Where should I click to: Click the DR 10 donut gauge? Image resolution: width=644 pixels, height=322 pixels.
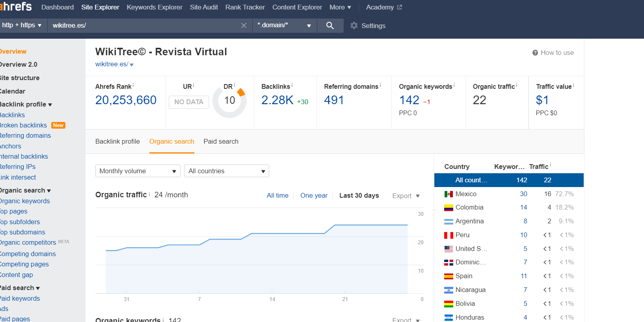click(229, 101)
